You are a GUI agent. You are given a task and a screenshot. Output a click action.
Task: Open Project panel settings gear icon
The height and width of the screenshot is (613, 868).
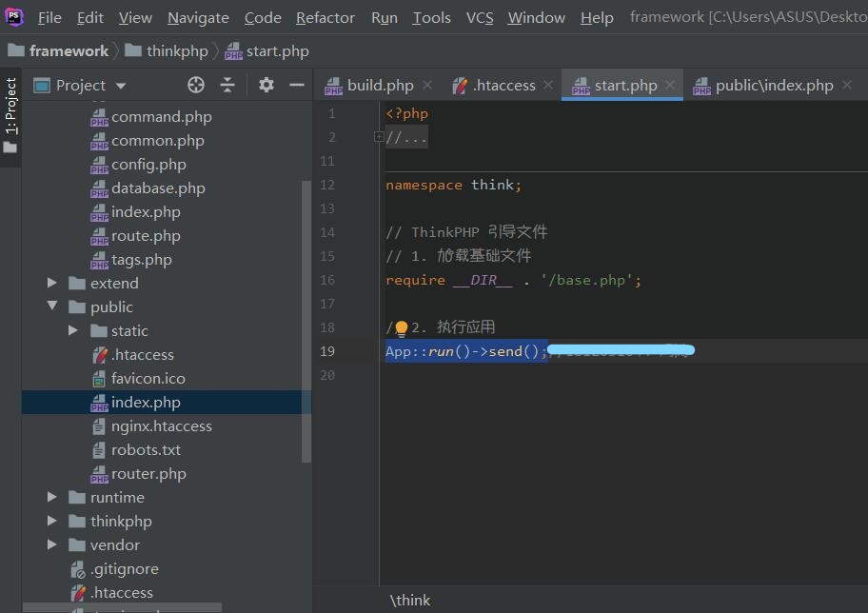(266, 85)
